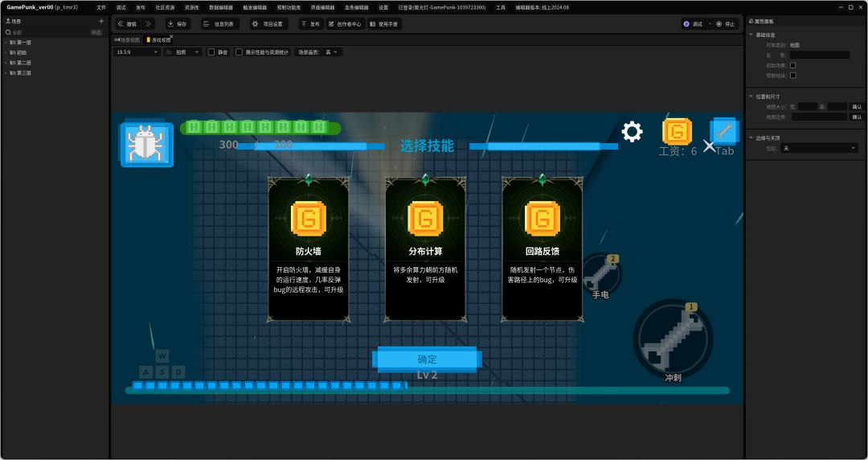Click 确认 next to 地图边界
The image size is (868, 460).
click(857, 117)
